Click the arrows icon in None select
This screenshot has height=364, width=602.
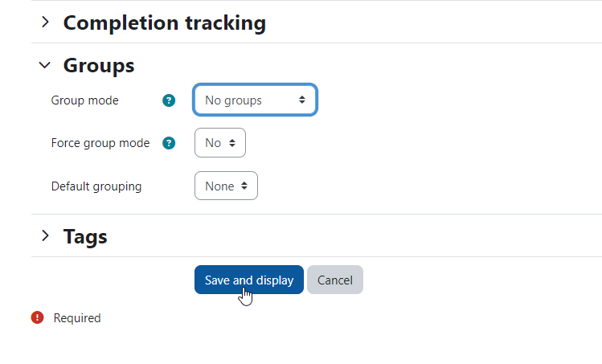pyautogui.click(x=244, y=186)
